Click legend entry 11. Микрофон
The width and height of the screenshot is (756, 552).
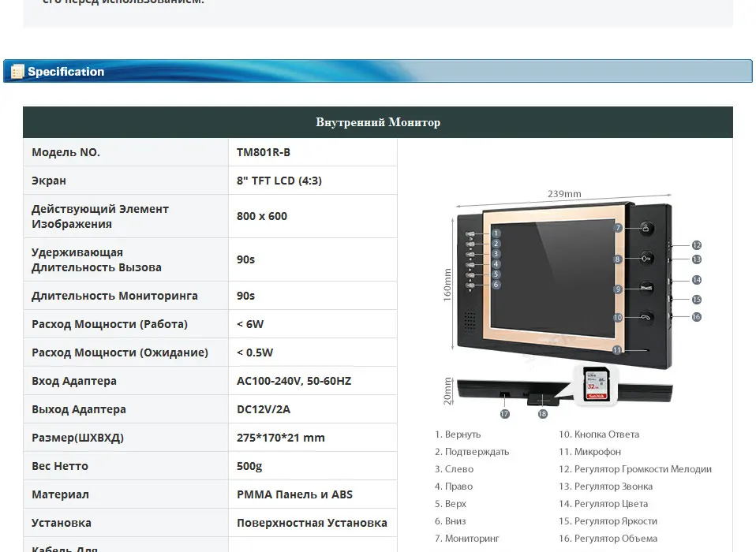(589, 452)
